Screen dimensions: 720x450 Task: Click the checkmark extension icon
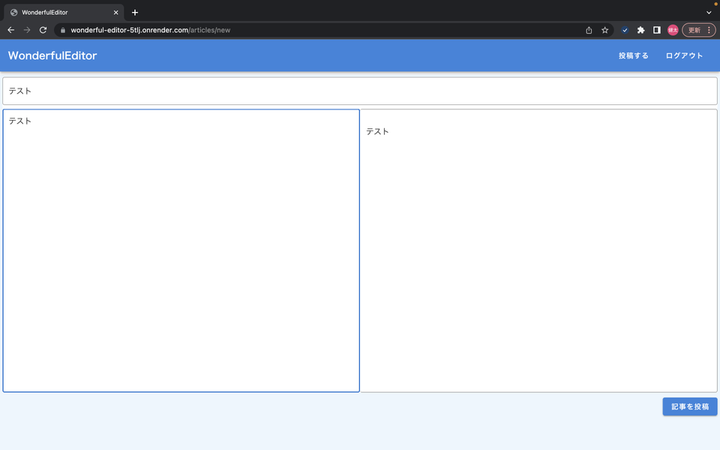tap(624, 30)
